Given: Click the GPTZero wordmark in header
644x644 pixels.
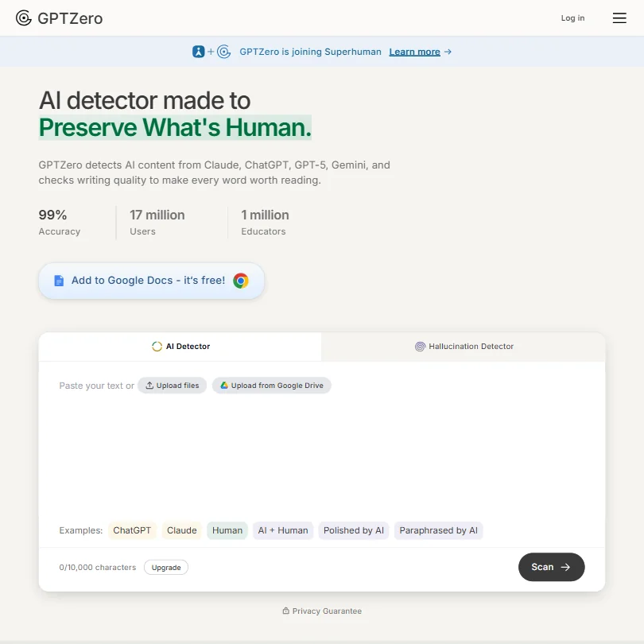Looking at the screenshot, I should tap(70, 18).
